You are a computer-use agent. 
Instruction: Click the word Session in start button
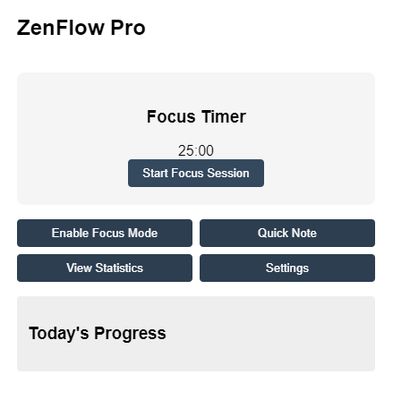click(x=228, y=173)
